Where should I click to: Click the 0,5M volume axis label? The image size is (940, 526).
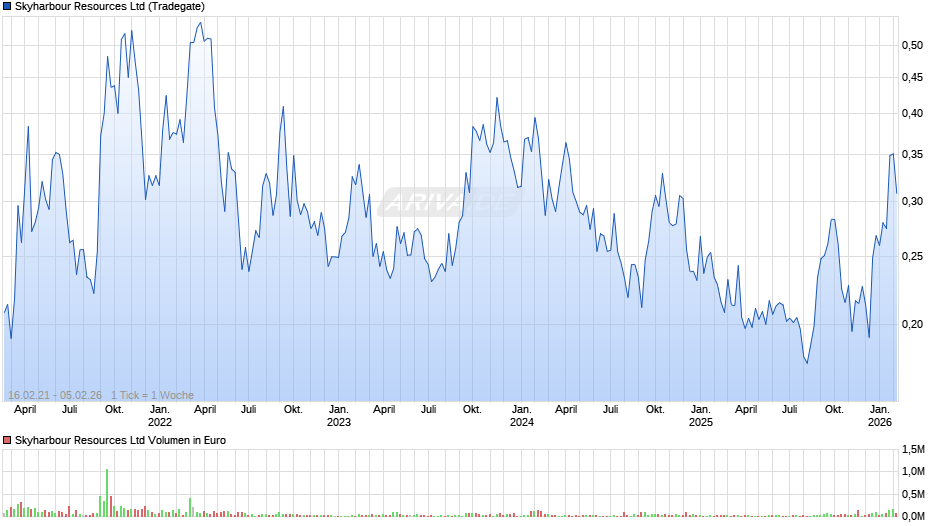(x=914, y=494)
